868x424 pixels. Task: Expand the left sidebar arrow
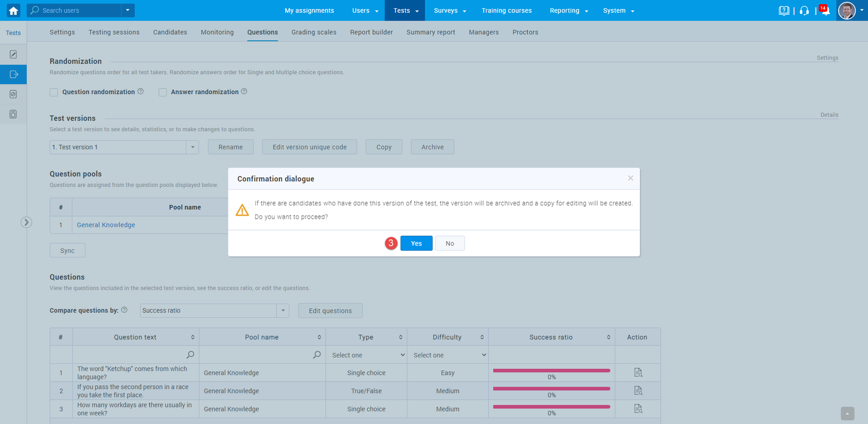click(26, 222)
